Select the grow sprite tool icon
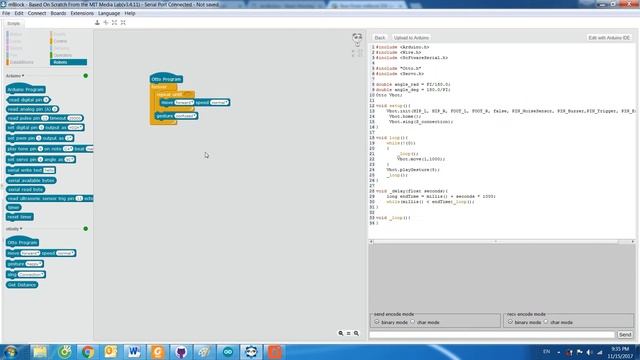The height and width of the screenshot is (360, 640). (x=114, y=22)
